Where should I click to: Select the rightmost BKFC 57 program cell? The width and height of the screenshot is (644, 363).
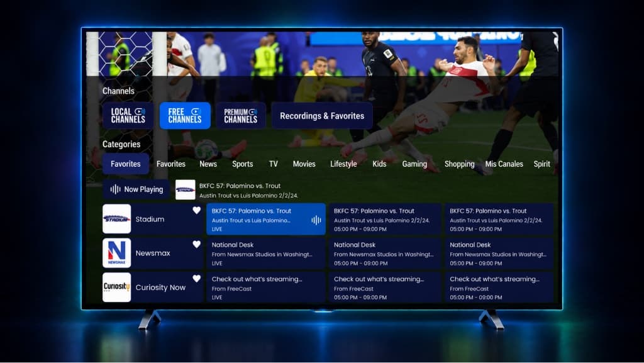point(499,219)
